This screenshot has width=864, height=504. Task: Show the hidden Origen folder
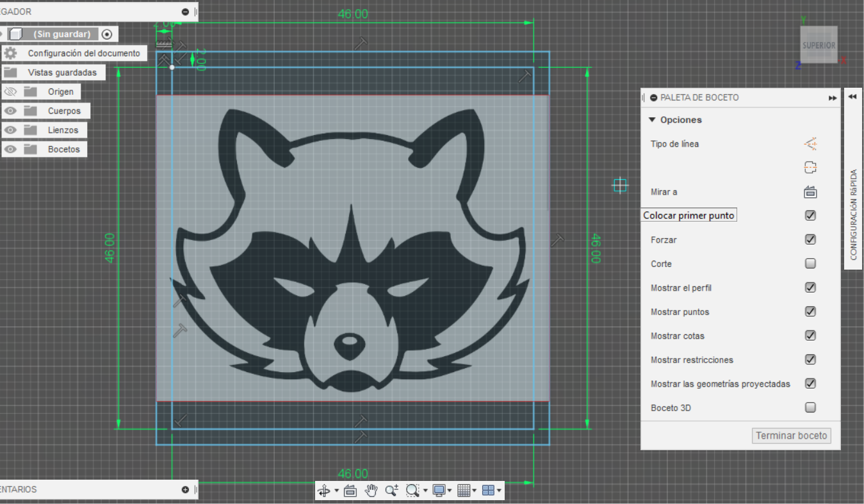click(x=10, y=92)
